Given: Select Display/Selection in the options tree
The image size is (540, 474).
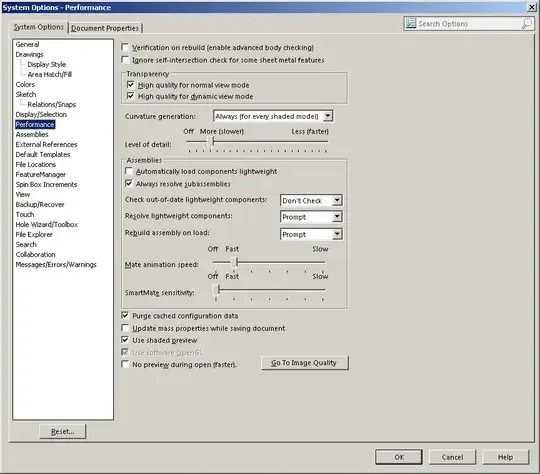Looking at the screenshot, I should click(x=41, y=114).
